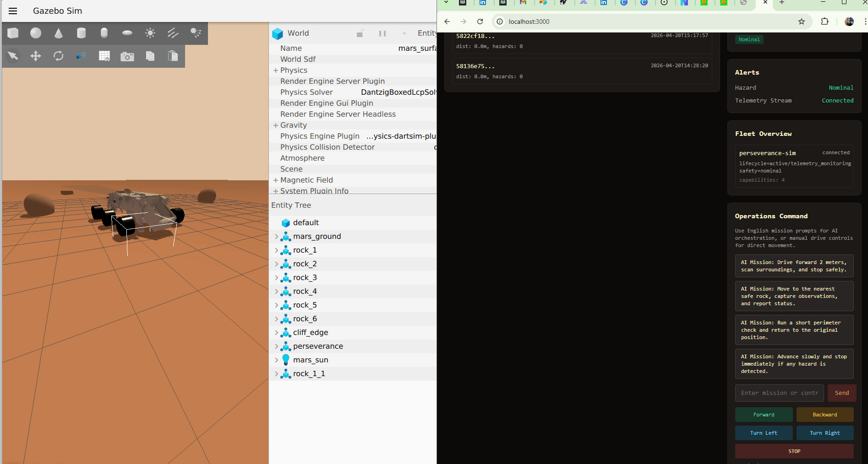Hit the red STOP button
868x464 pixels.
coord(794,451)
